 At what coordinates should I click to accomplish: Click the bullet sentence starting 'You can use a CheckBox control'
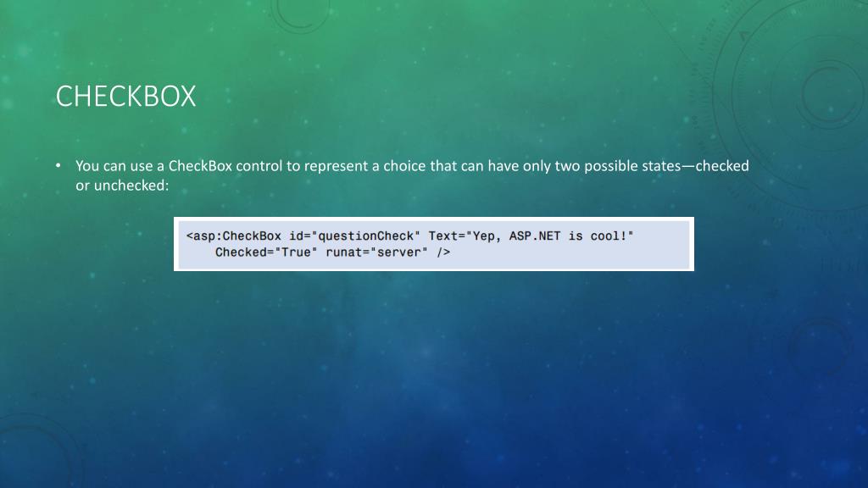pyautogui.click(x=412, y=175)
